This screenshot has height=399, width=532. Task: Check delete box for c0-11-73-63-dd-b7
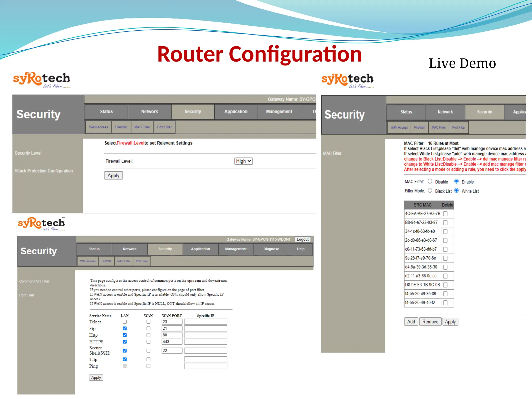coord(445,249)
